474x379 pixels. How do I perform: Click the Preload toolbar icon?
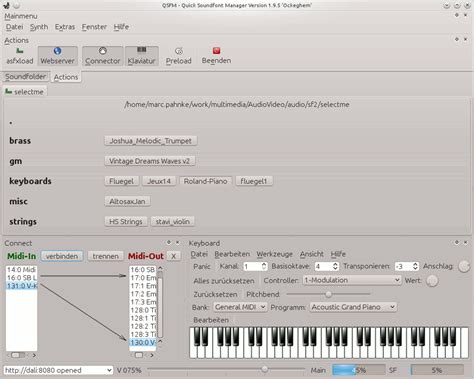pos(179,51)
